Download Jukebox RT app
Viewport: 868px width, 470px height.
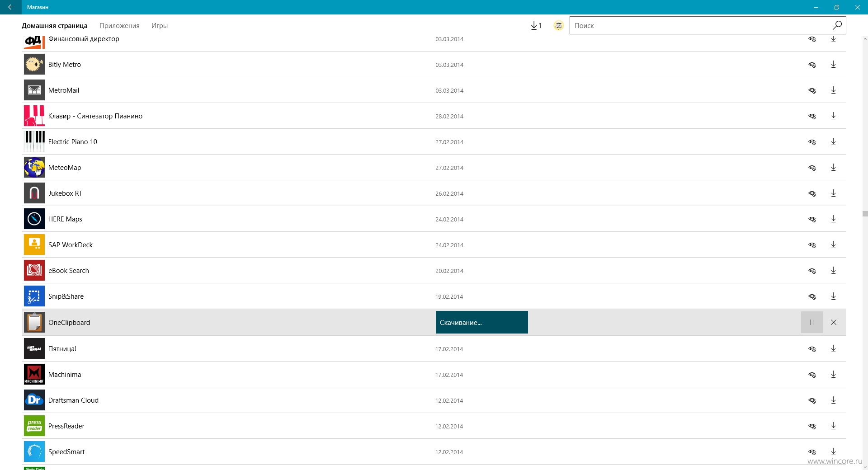pyautogui.click(x=833, y=193)
